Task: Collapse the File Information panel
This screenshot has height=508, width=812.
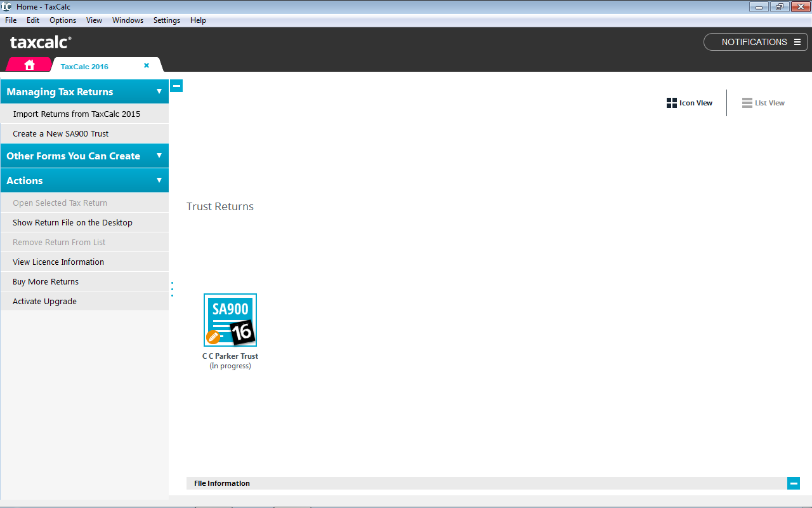Action: (x=793, y=483)
